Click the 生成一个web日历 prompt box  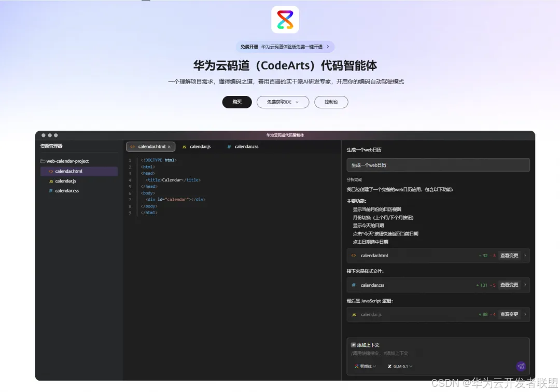(438, 165)
